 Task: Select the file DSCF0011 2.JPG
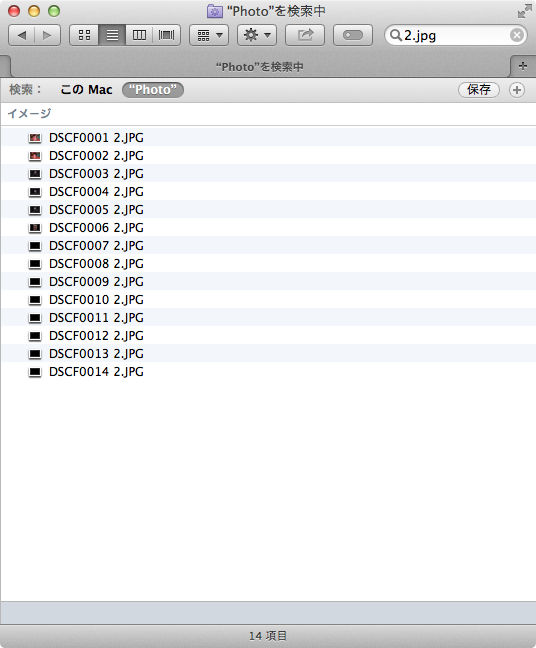pos(268,317)
